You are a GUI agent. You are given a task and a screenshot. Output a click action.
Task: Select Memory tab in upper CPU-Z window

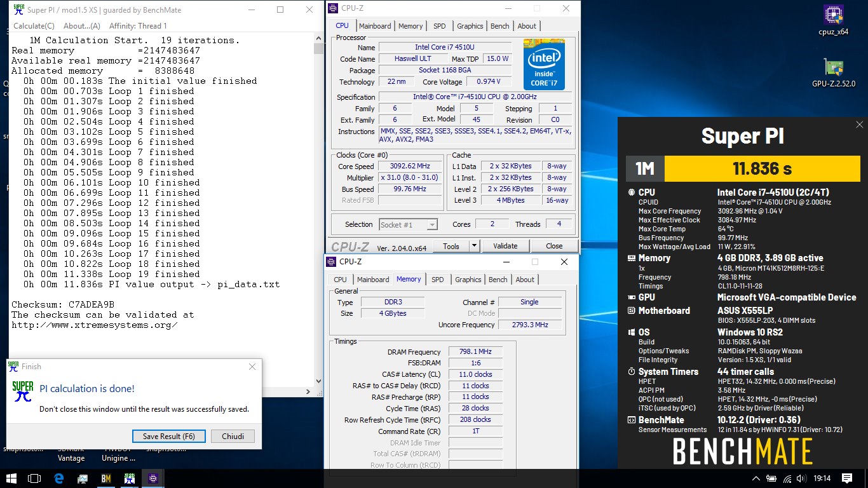pos(410,26)
